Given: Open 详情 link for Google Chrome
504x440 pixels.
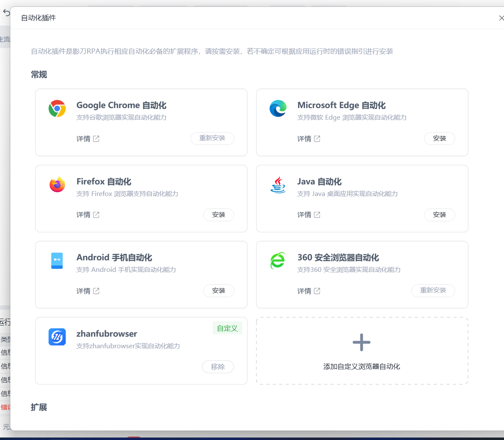Looking at the screenshot, I should pos(83,139).
